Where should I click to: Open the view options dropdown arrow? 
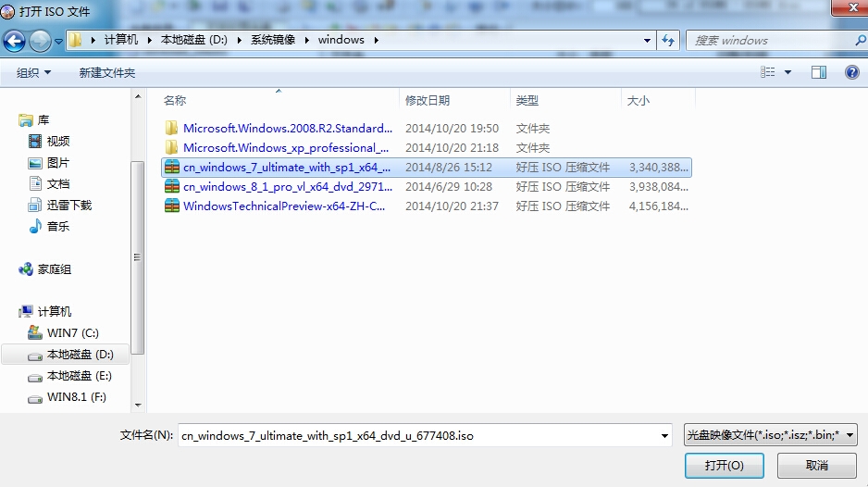(x=787, y=72)
